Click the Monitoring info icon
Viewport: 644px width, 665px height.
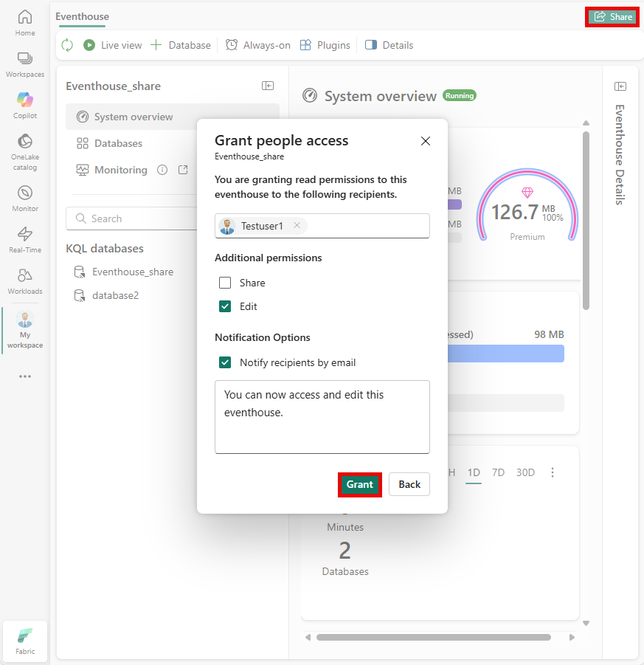pyautogui.click(x=162, y=170)
